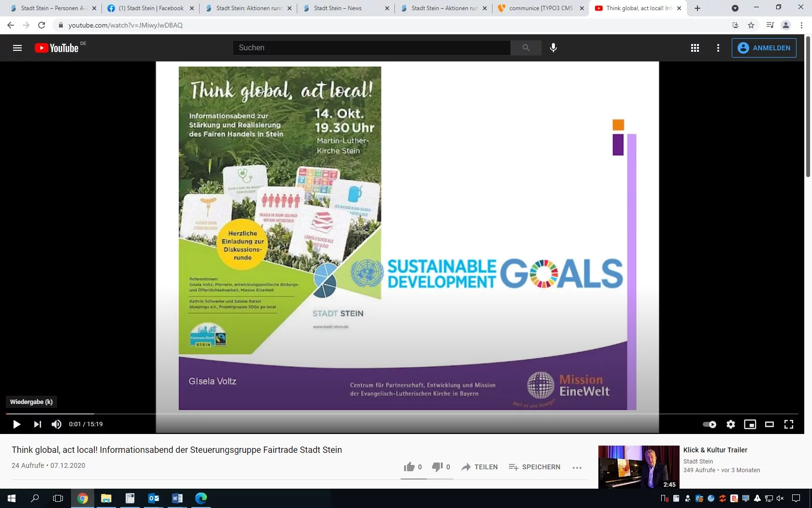Viewport: 812px width, 508px height.
Task: Open media control icon in Chrome toolbar
Action: point(770,25)
